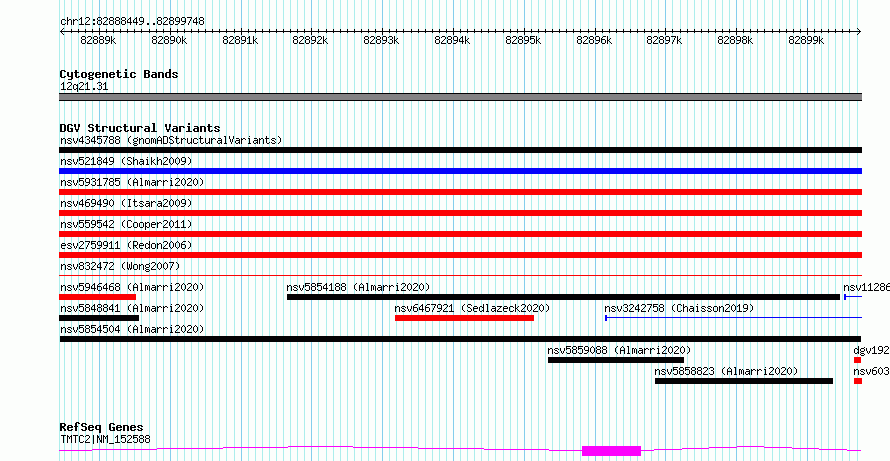Viewport: 890px width, 461px height.
Task: Click the small red dgv192 block
Action: (858, 360)
